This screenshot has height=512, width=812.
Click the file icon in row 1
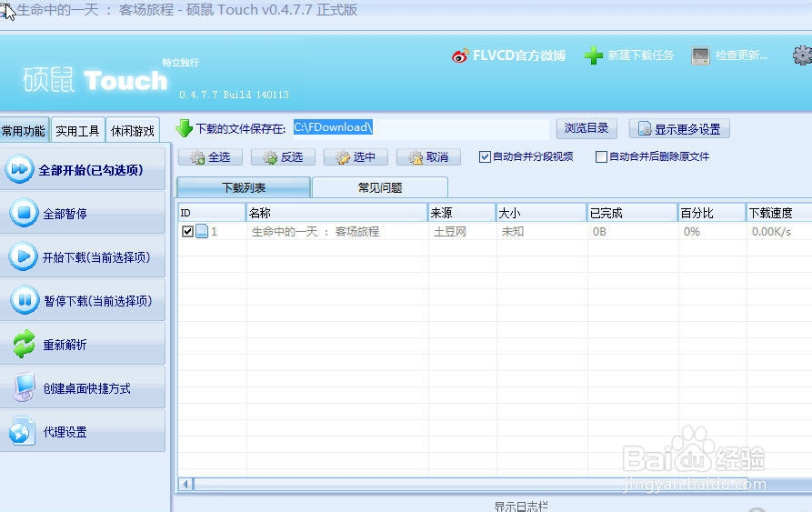[202, 231]
